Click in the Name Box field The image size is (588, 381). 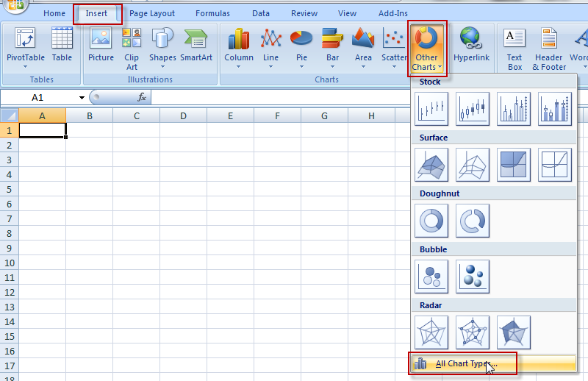pos(37,98)
